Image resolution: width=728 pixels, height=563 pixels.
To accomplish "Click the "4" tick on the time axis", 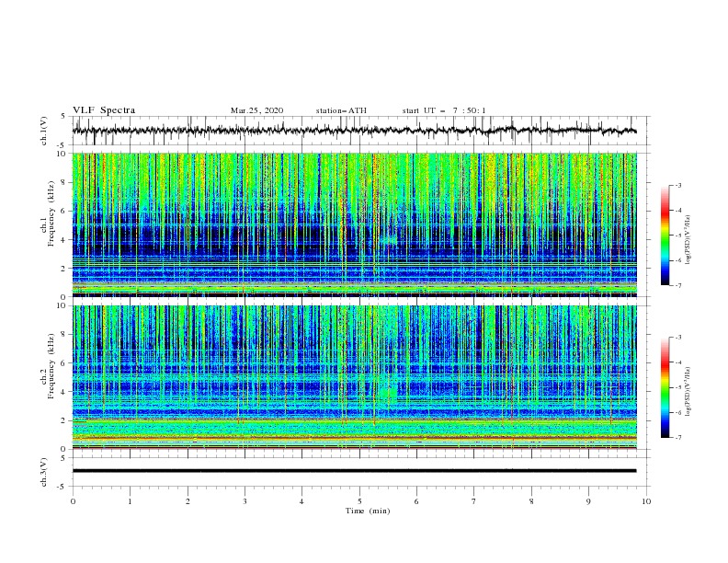I will click(302, 501).
